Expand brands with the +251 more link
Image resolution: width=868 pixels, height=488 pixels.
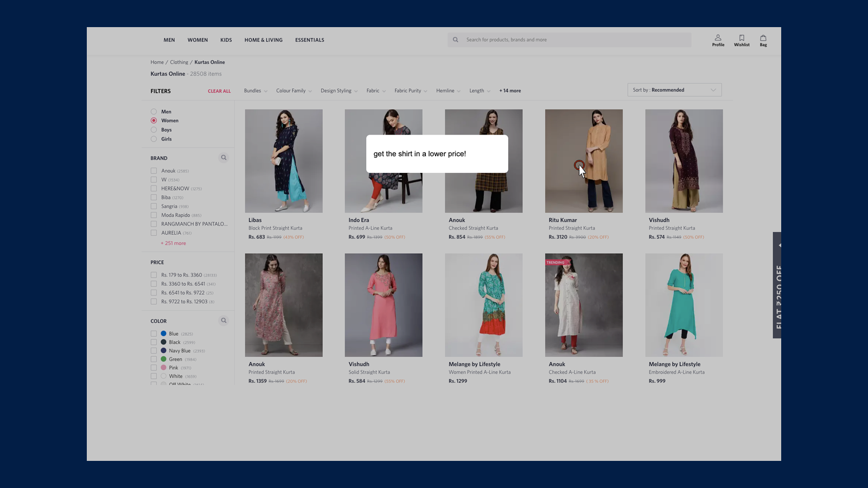pos(173,243)
